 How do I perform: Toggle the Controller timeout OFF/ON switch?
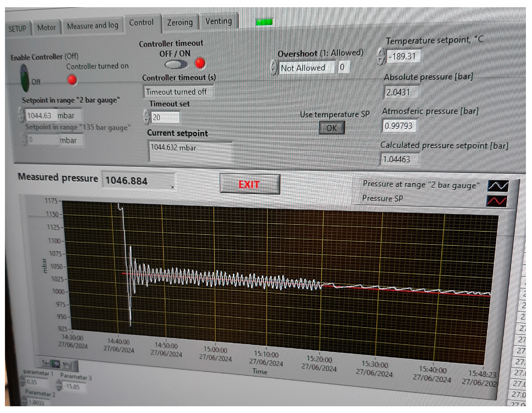(176, 64)
